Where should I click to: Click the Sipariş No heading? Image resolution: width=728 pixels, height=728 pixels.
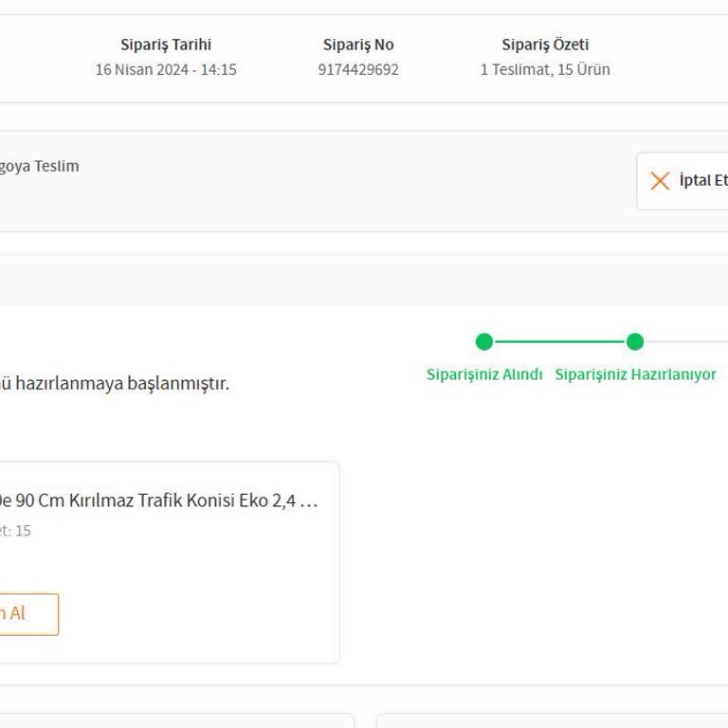[x=358, y=45]
